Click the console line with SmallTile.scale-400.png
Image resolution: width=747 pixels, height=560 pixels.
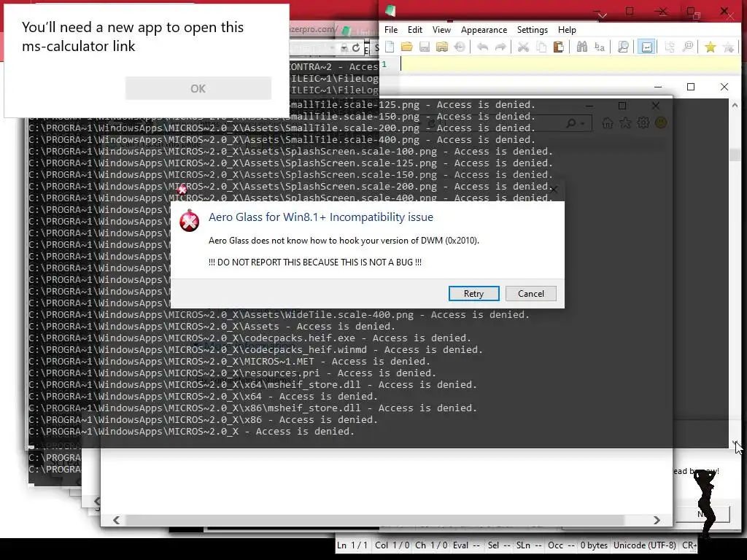pos(282,140)
